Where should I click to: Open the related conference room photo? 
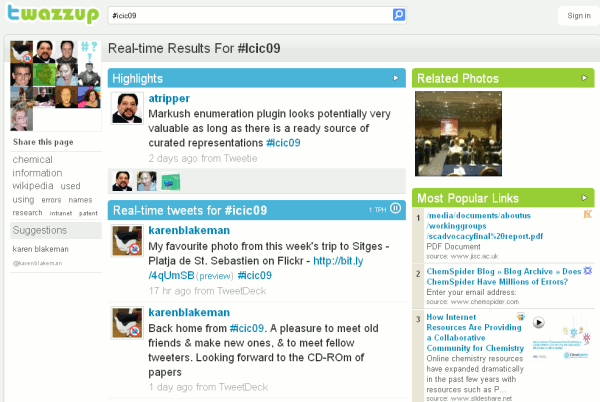(x=458, y=133)
